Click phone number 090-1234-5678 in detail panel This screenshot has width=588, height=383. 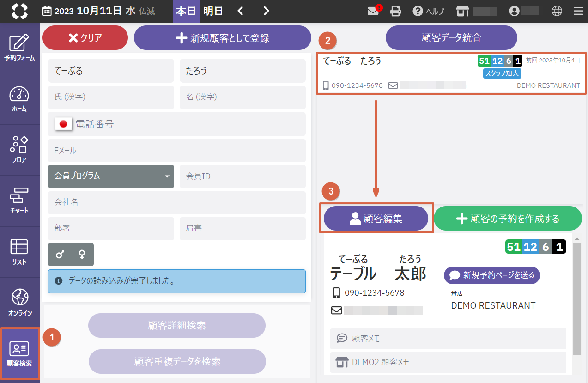(x=375, y=293)
